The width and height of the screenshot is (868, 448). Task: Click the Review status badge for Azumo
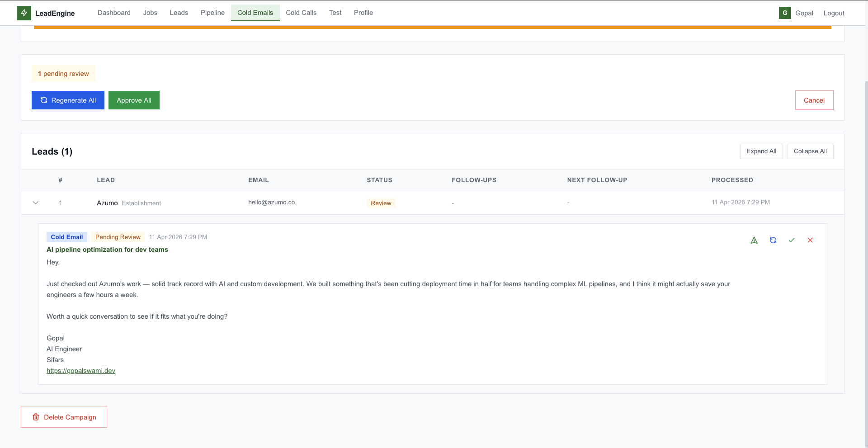tap(381, 203)
